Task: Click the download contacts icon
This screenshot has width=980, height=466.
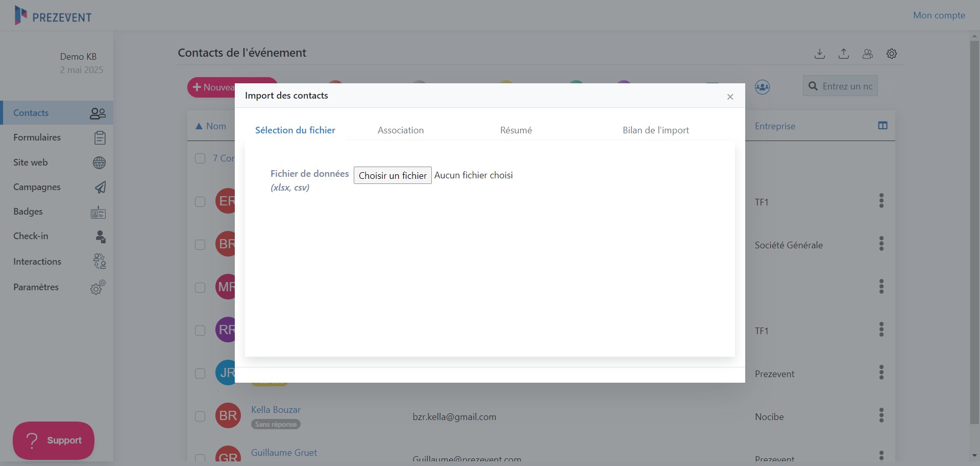Action: [820, 54]
